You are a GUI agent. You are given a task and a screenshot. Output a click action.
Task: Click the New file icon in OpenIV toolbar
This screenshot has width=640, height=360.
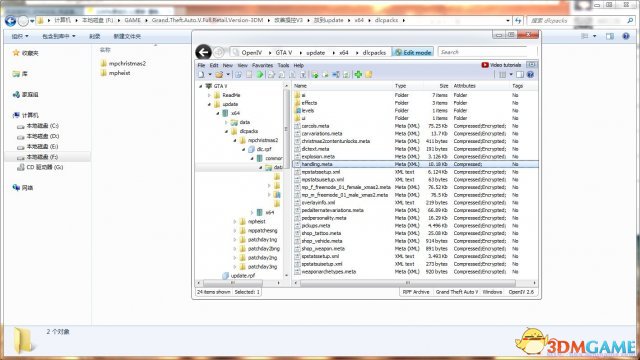(x=201, y=75)
